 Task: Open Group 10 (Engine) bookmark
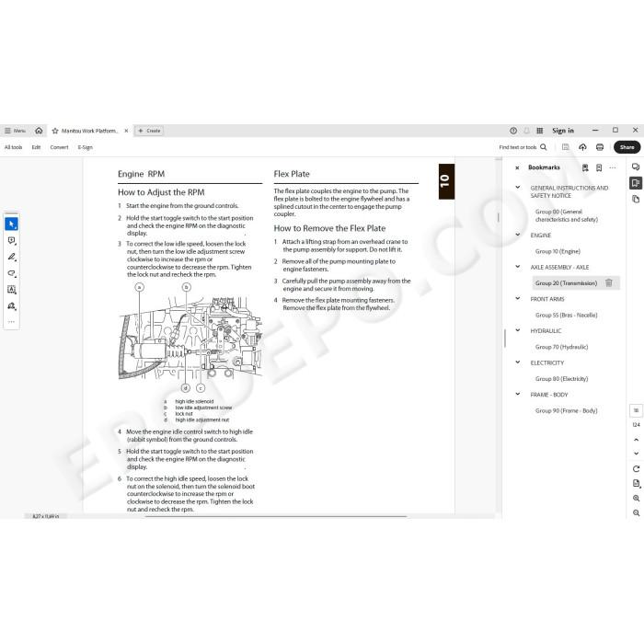tap(558, 251)
